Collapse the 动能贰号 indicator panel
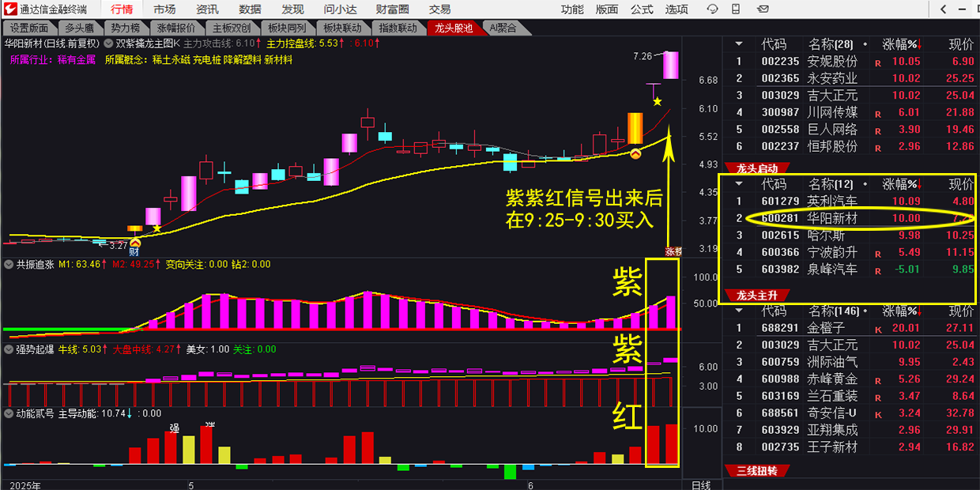The height and width of the screenshot is (490, 980). click(8, 413)
